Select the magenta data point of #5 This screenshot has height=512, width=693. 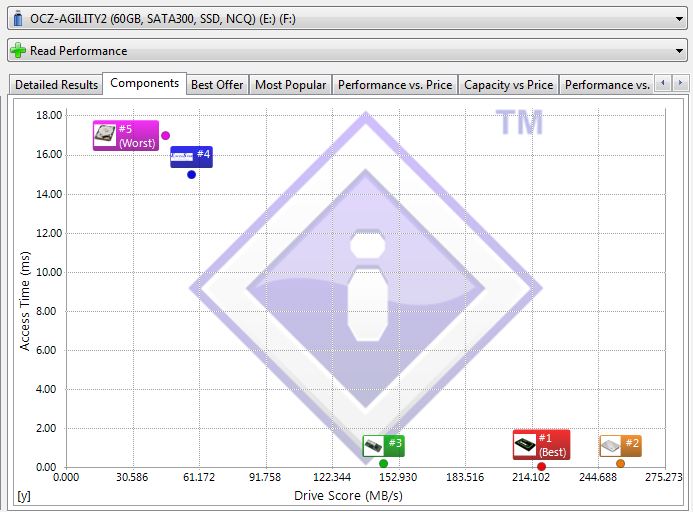tap(165, 136)
